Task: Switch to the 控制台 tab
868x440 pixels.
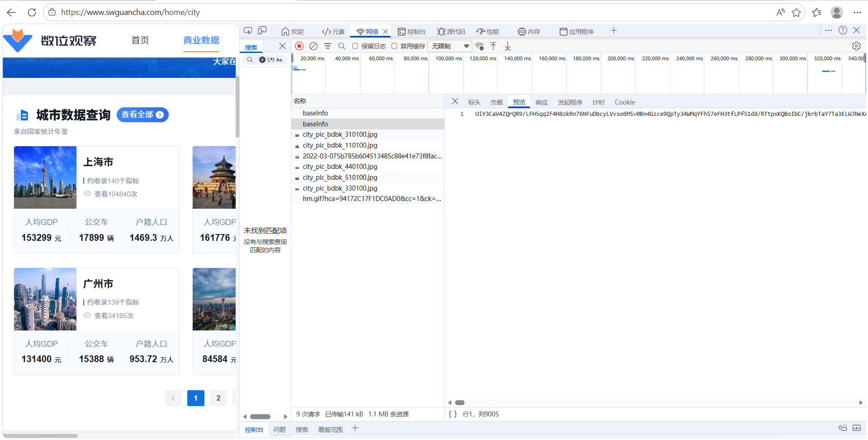Action: coord(412,32)
